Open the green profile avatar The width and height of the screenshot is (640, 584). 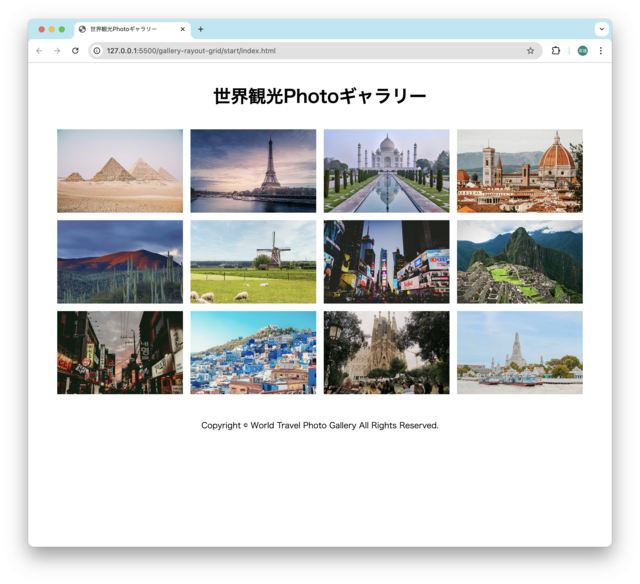point(582,51)
